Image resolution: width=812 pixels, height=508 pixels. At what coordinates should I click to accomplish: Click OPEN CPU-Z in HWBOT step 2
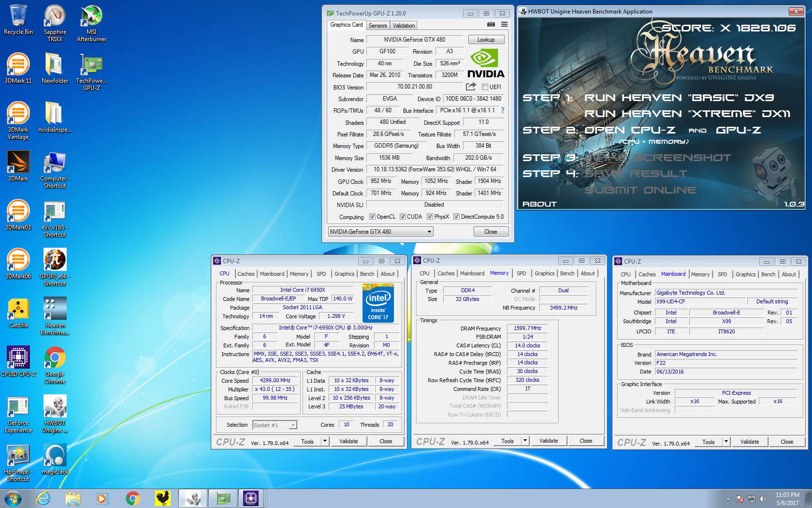click(x=630, y=130)
